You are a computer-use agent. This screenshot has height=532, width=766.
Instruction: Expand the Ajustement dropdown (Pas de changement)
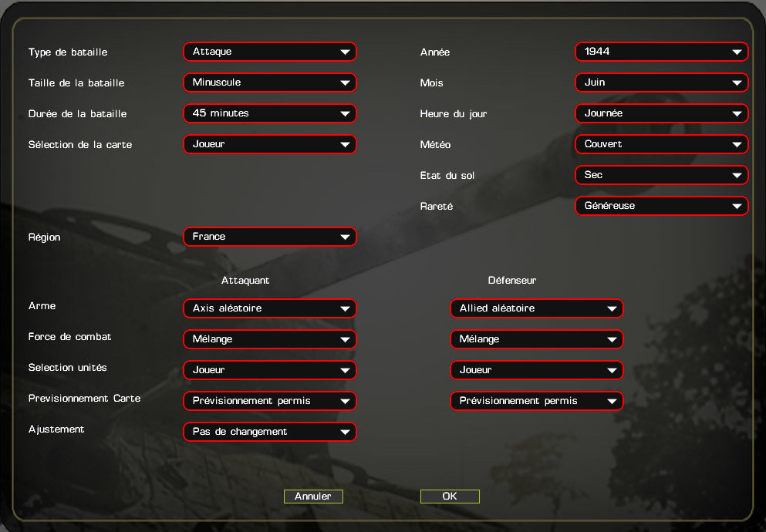[270, 432]
